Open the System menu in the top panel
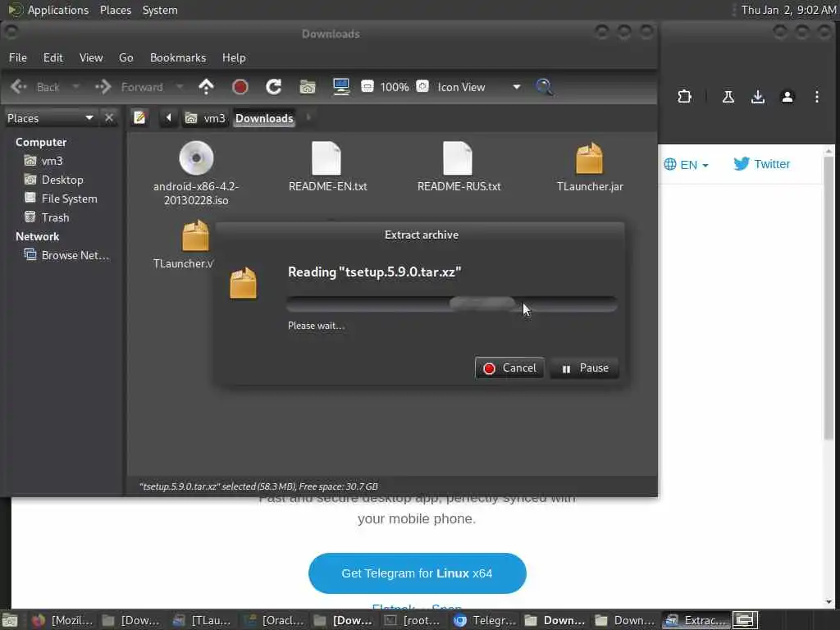This screenshot has height=630, width=840. pos(160,10)
